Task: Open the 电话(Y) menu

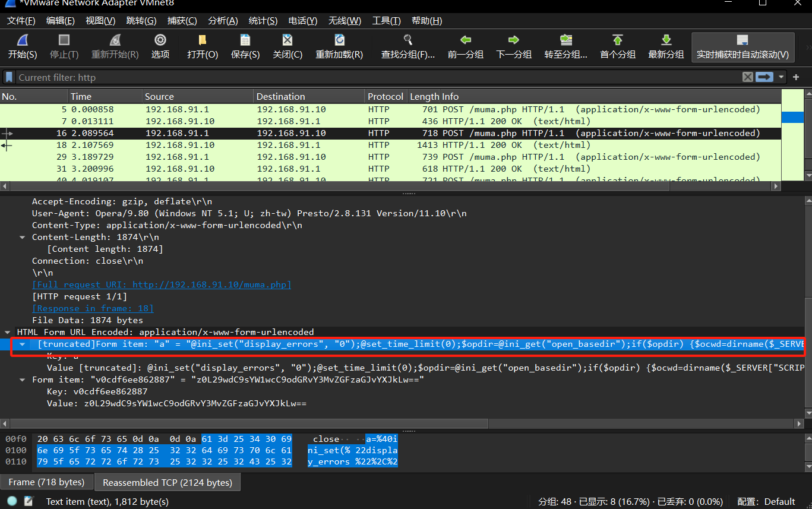Action: coord(303,21)
